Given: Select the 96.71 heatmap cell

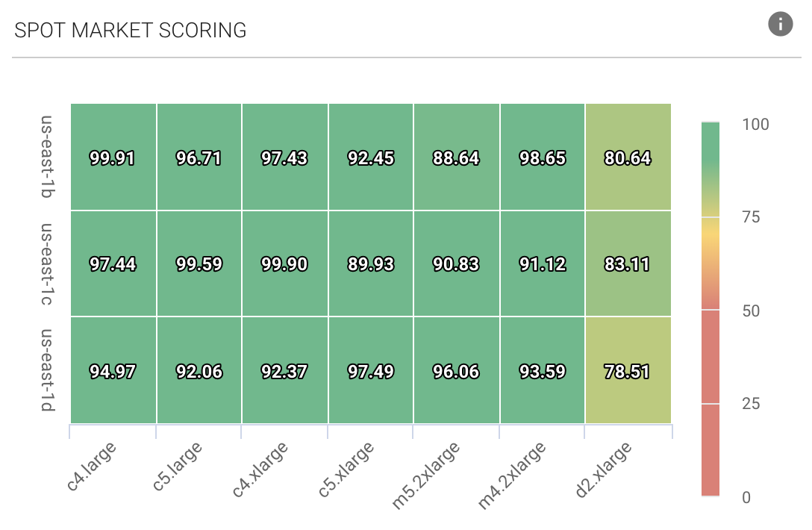Looking at the screenshot, I should (x=199, y=158).
